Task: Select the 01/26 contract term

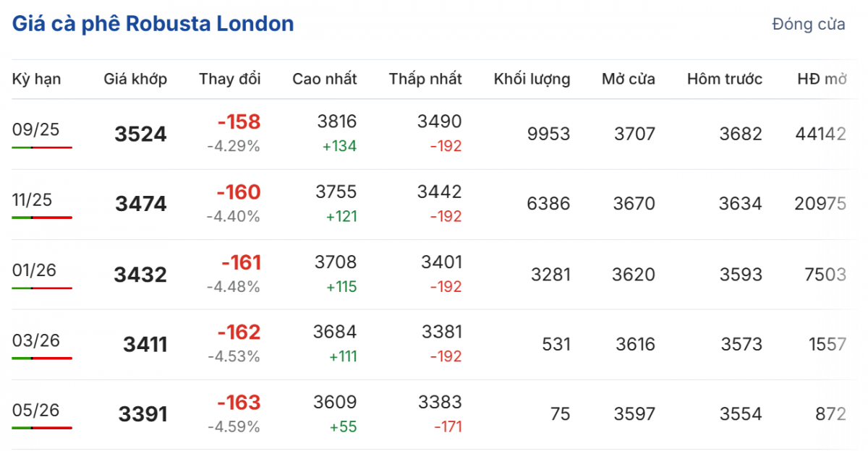Action: pyautogui.click(x=34, y=270)
